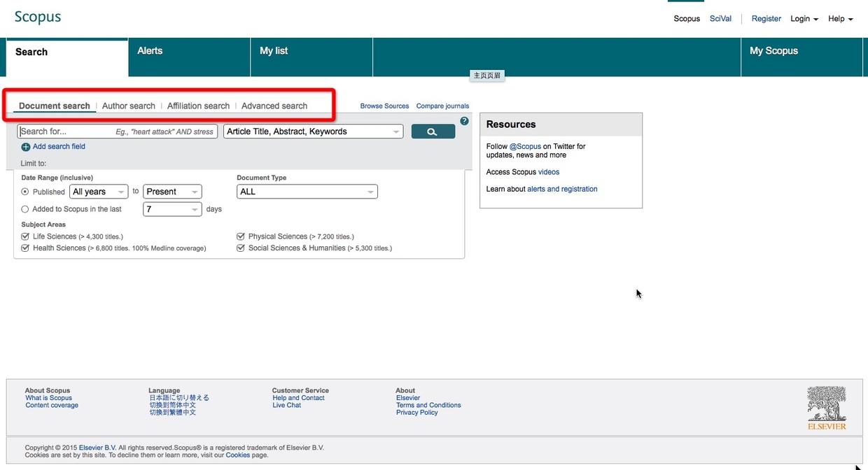Open the My Scopus tab
The width and height of the screenshot is (868, 470).
[801, 57]
